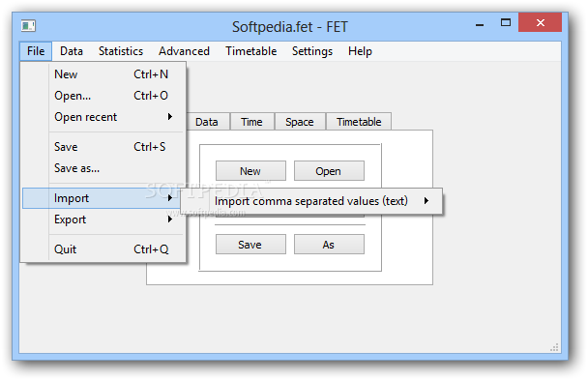Click the FET application icon in title bar

pos(28,26)
